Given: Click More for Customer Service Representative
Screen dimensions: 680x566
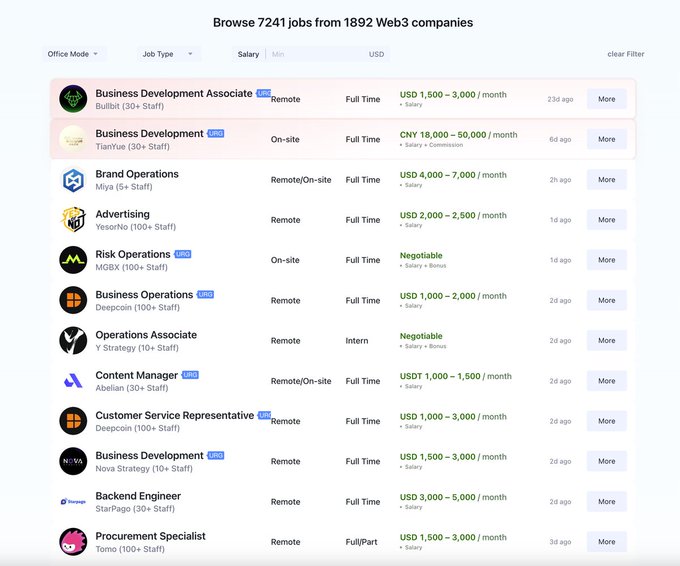Looking at the screenshot, I should [607, 421].
